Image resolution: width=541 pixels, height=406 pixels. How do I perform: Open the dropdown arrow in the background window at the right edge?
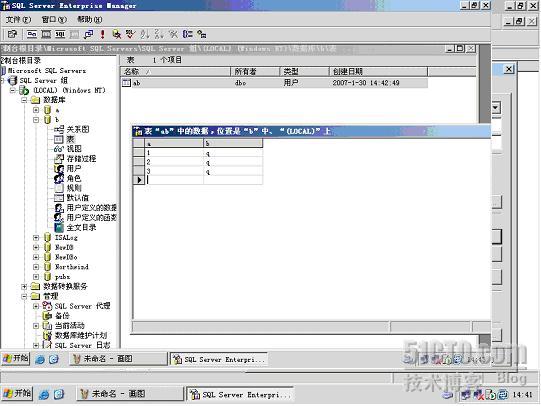496,108
